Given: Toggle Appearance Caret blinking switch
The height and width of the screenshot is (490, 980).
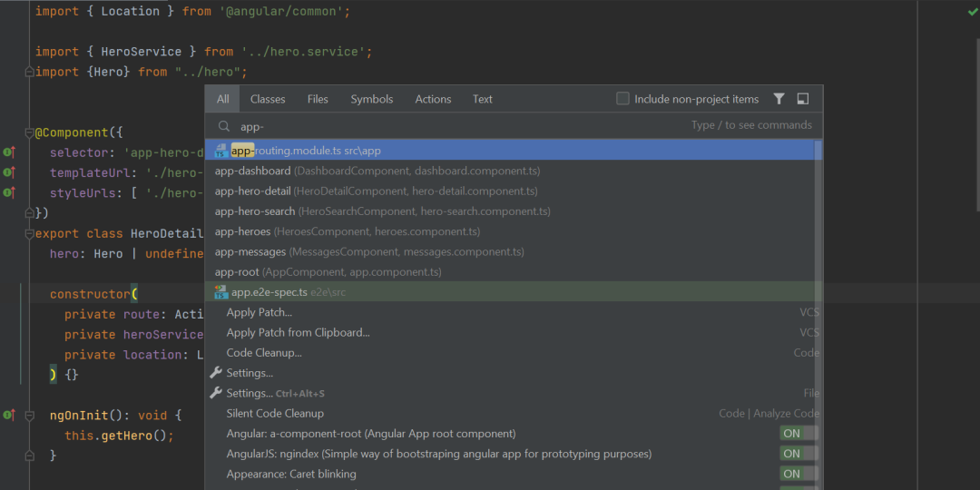Looking at the screenshot, I should 799,474.
